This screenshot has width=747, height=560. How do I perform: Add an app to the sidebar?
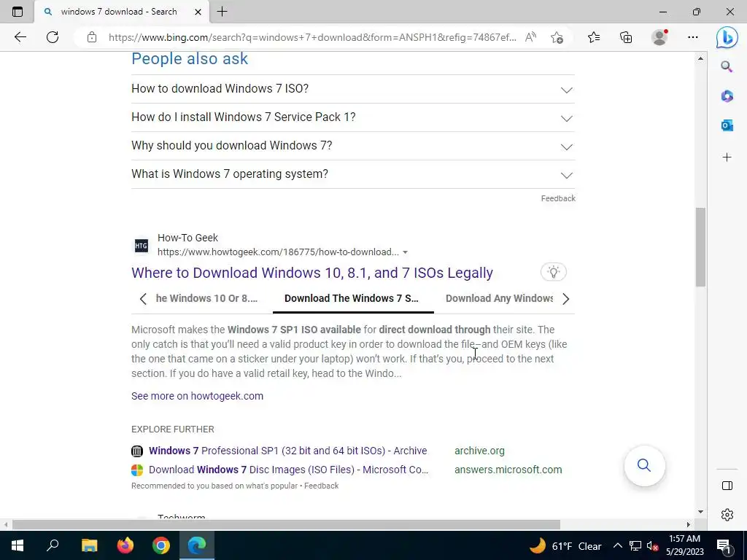(727, 157)
